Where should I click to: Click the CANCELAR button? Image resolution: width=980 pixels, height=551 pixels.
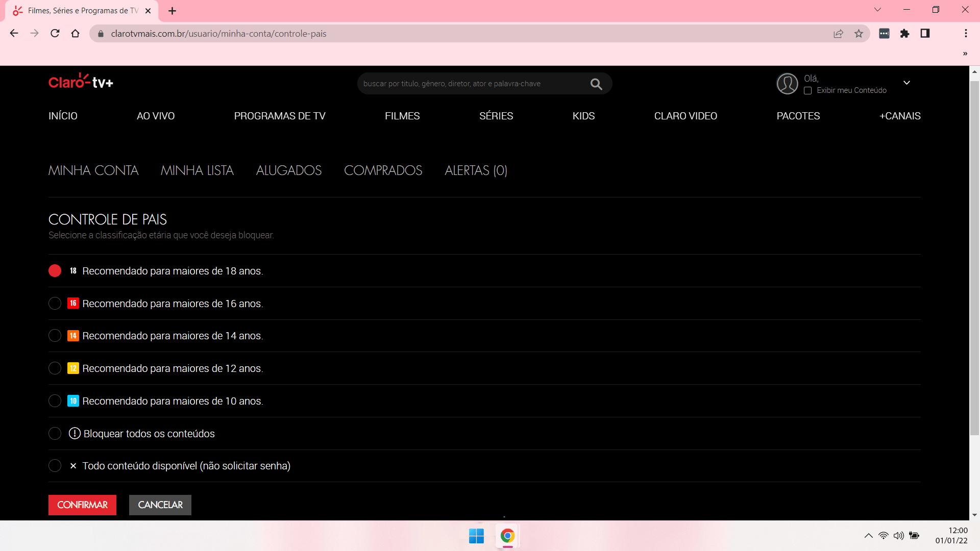coord(160,505)
